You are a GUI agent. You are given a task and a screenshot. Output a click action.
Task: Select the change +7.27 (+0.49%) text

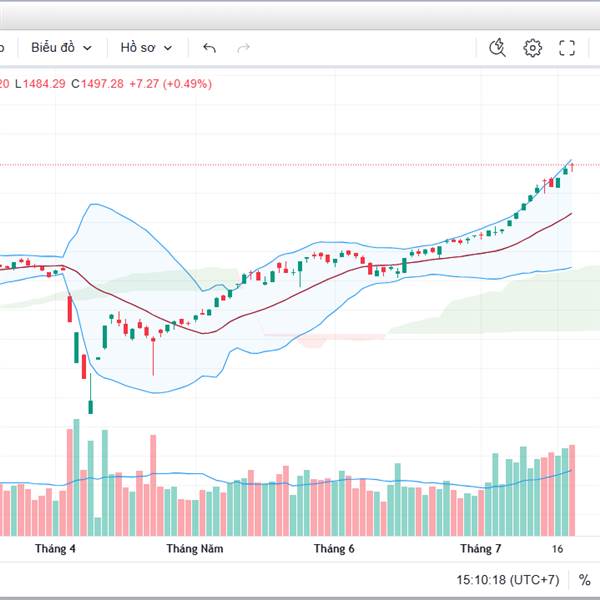pyautogui.click(x=171, y=84)
